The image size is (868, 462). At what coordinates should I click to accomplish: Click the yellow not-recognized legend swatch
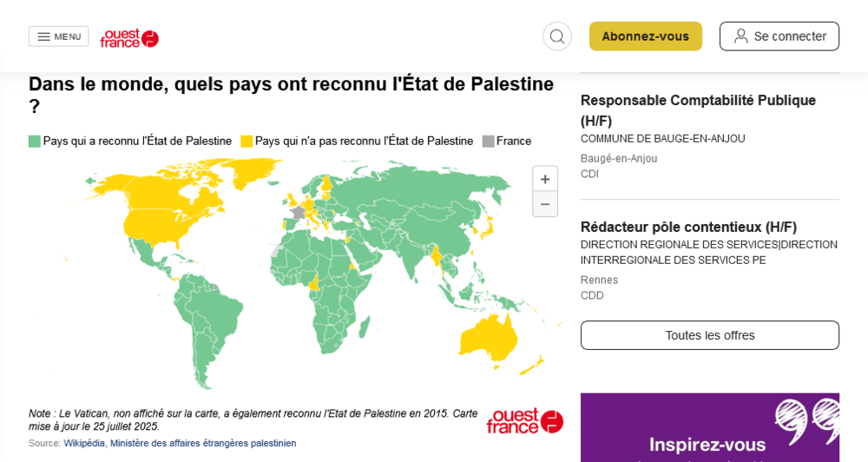247,142
